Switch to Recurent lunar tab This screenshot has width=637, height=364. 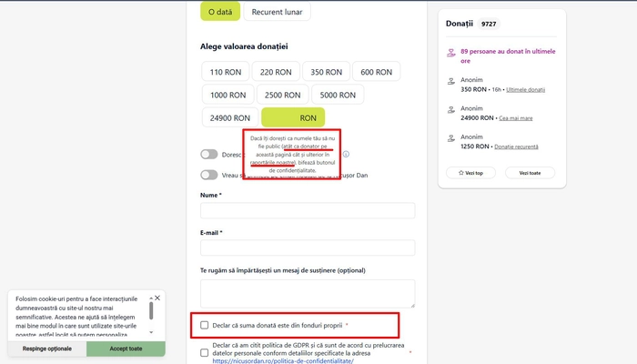[x=277, y=12]
